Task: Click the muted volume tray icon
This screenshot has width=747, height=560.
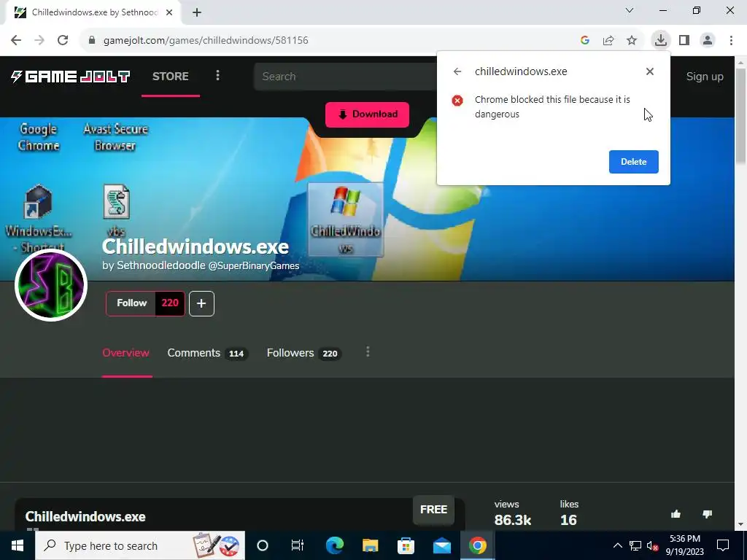Action: (x=652, y=546)
